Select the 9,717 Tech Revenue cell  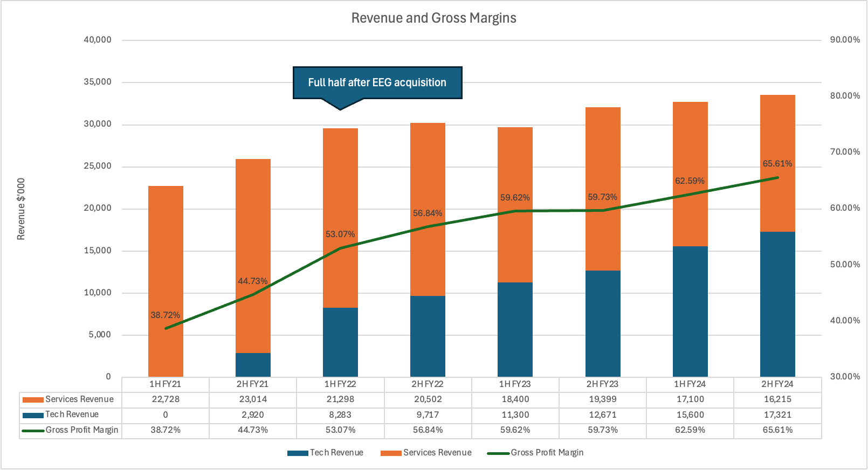pyautogui.click(x=428, y=415)
